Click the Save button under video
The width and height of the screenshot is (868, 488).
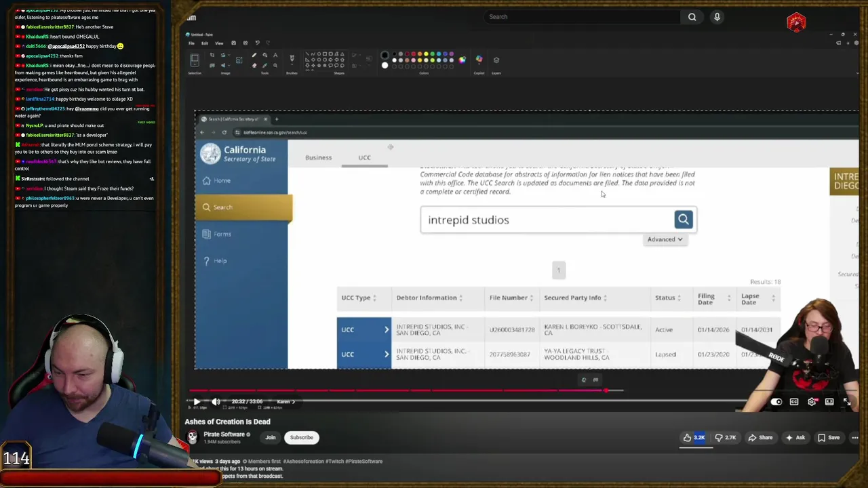[x=829, y=438]
